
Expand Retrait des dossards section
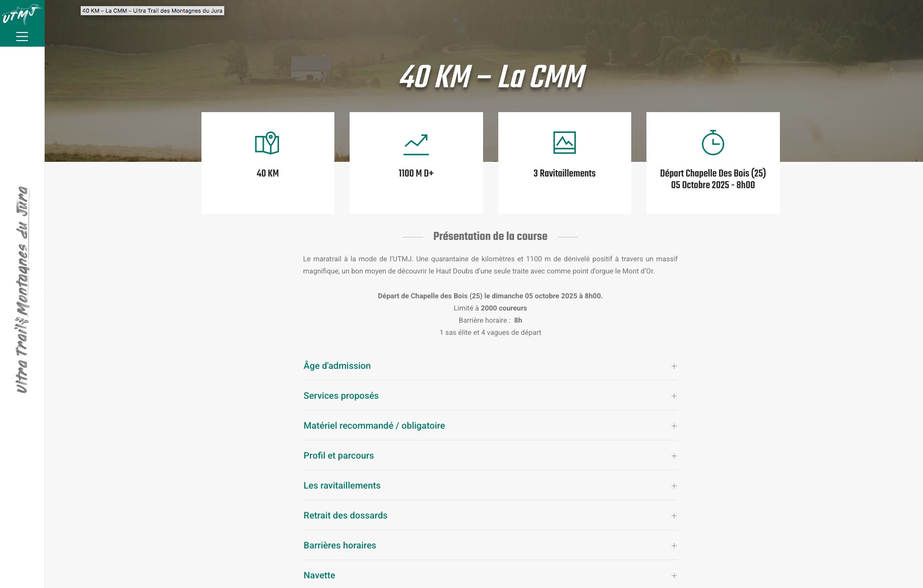point(345,515)
